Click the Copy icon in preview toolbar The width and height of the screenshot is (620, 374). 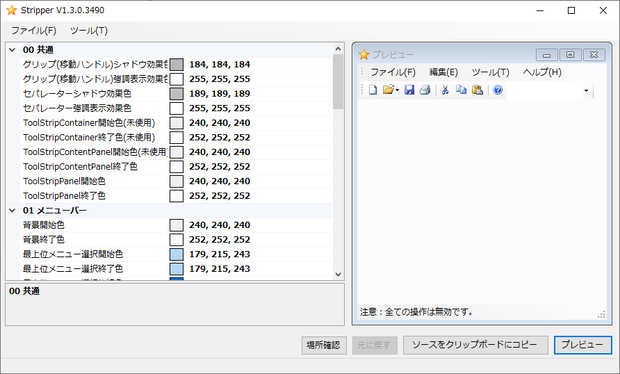tap(461, 90)
